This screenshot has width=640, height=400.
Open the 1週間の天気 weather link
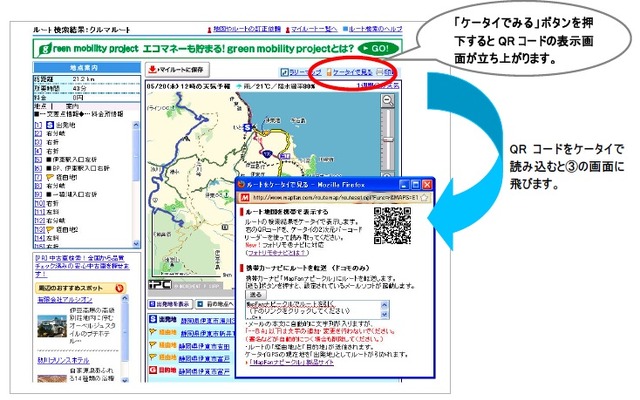[378, 86]
